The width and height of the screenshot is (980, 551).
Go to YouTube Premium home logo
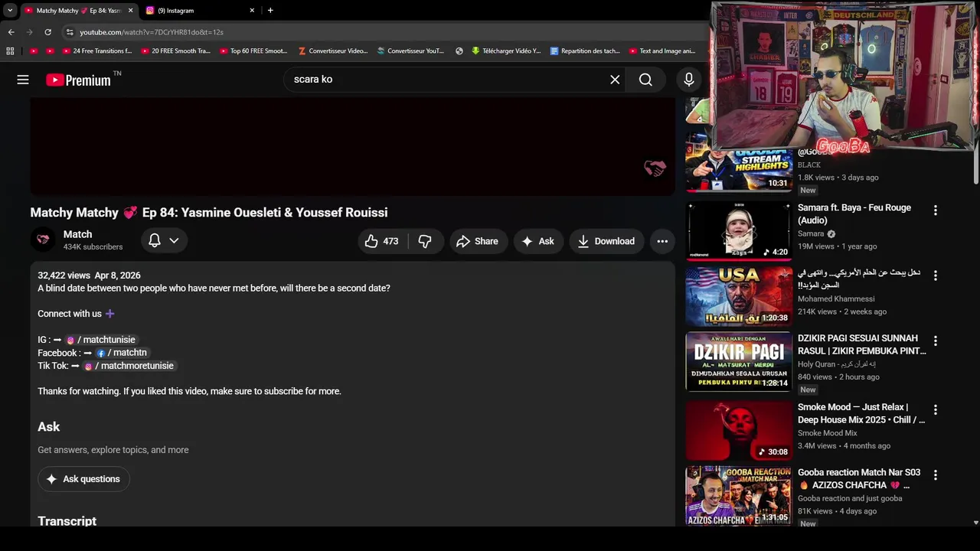click(x=78, y=80)
